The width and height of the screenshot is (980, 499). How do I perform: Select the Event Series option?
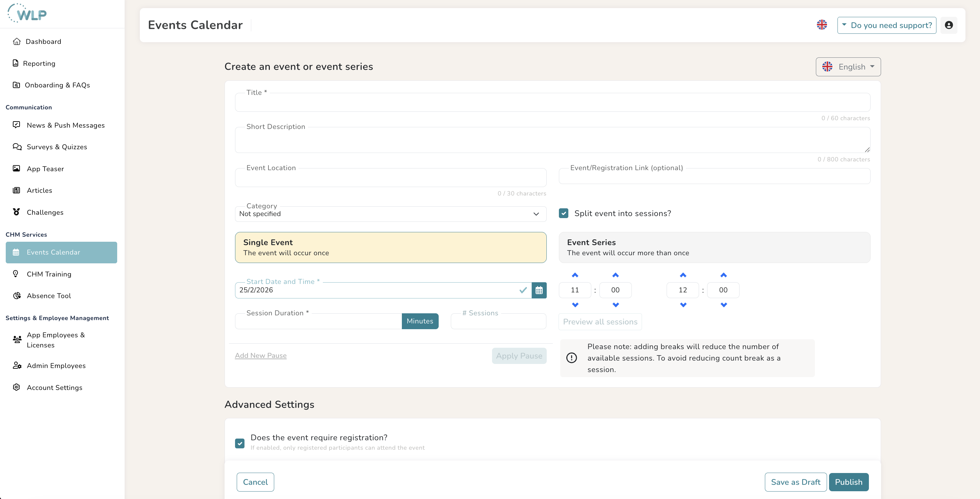(x=714, y=247)
